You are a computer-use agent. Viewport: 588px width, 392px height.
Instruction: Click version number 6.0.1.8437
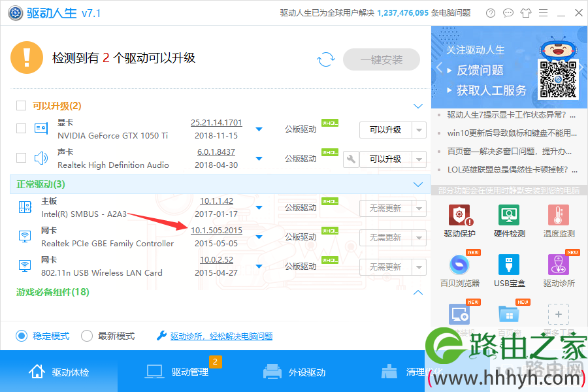(216, 152)
